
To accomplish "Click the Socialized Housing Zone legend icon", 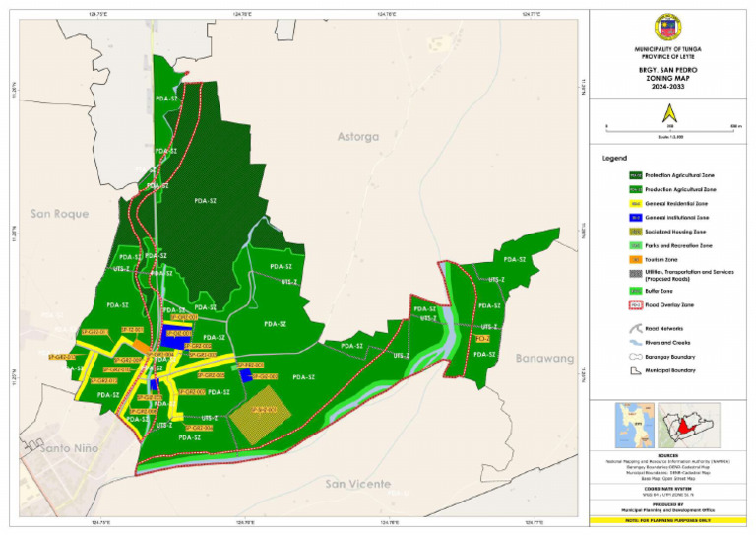I will [x=636, y=232].
